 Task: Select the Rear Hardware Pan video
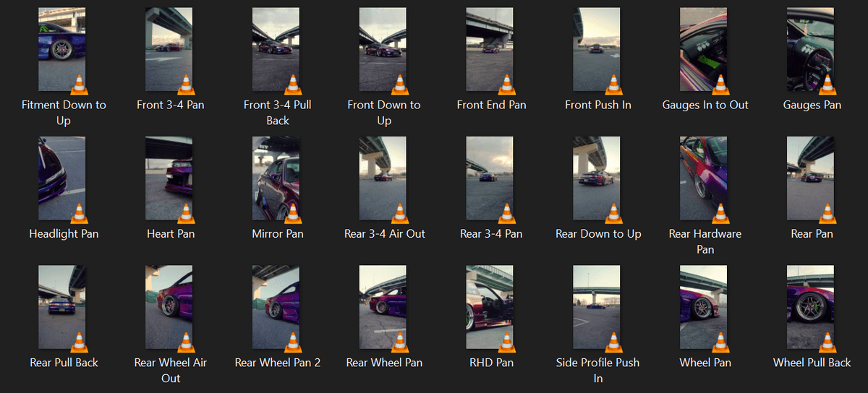[705, 178]
